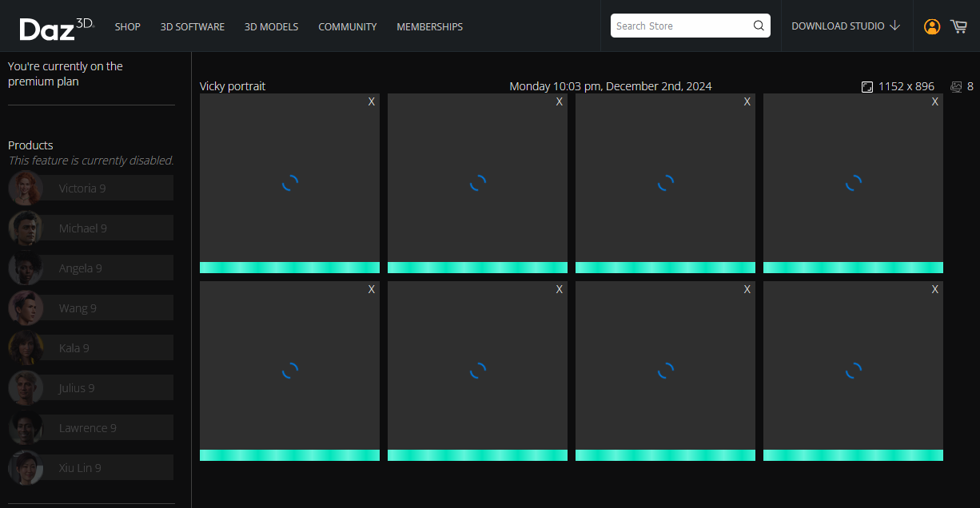Viewport: 980px width, 508px height.
Task: Click the Wang 9 avatar
Action: (26, 308)
